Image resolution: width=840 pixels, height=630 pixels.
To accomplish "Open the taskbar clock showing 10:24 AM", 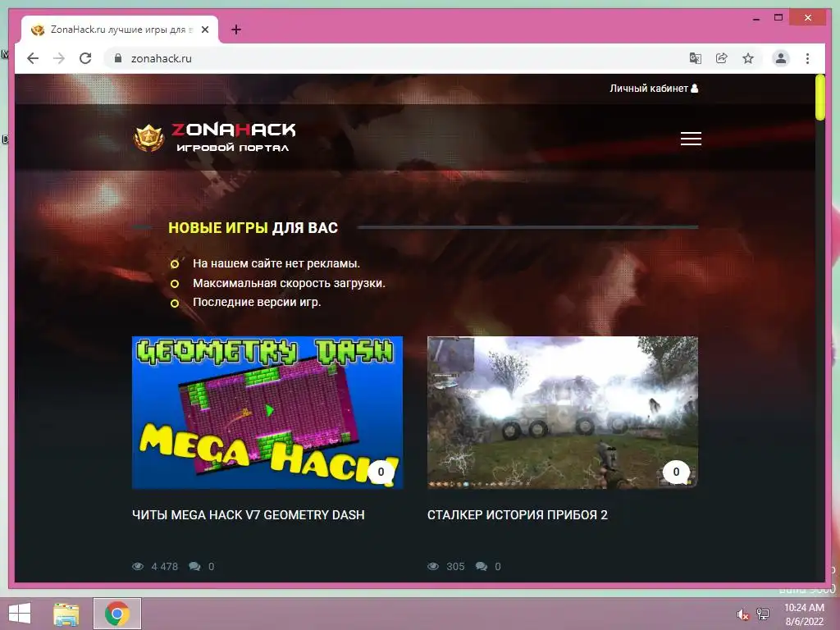I will (x=804, y=614).
